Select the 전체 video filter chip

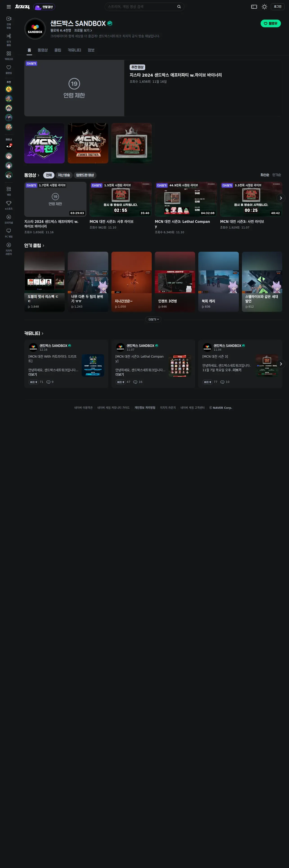[49, 175]
